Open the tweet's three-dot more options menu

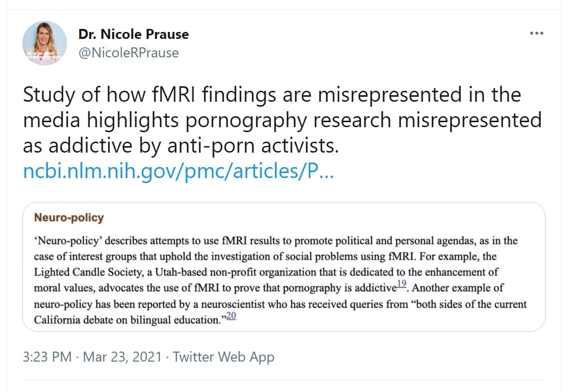pyautogui.click(x=536, y=33)
